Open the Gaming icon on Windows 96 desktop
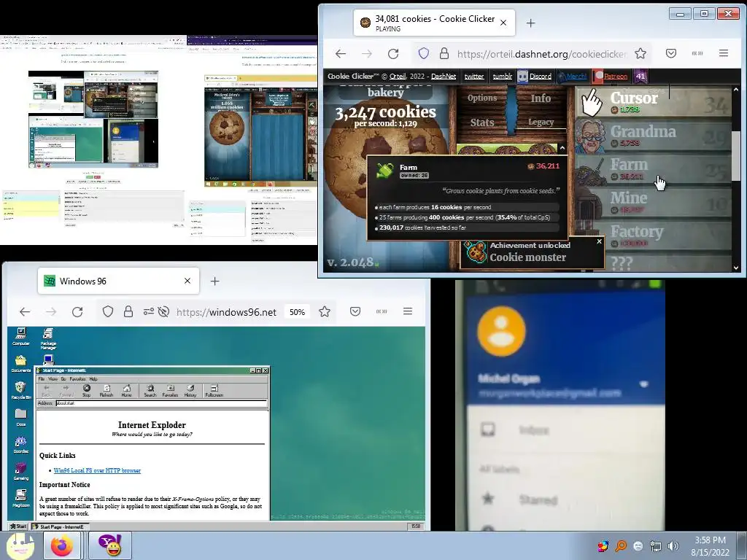Screen dimensions: 747x560 [21, 472]
